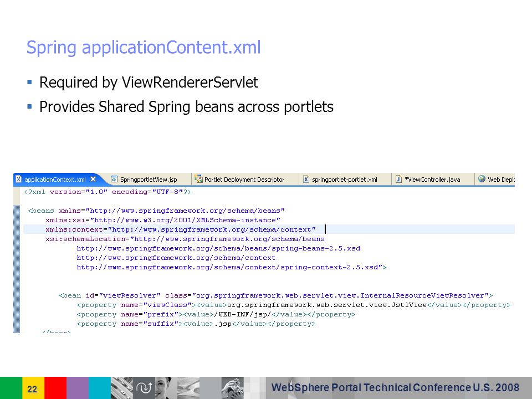The width and height of the screenshot is (532, 399).
Task: Click the Provides Shared Spring beans bullet
Action: point(186,107)
